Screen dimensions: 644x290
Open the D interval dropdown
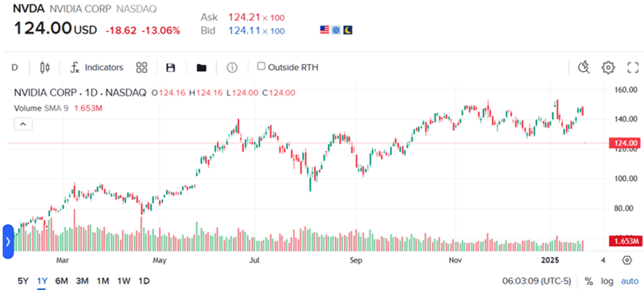(x=15, y=68)
